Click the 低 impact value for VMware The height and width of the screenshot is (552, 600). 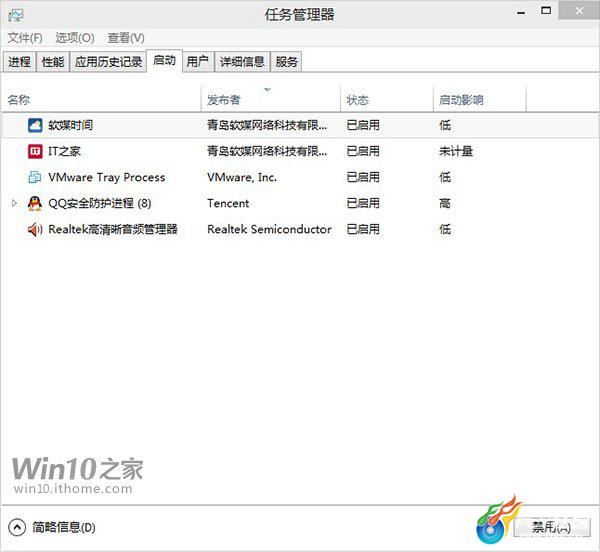coord(445,177)
